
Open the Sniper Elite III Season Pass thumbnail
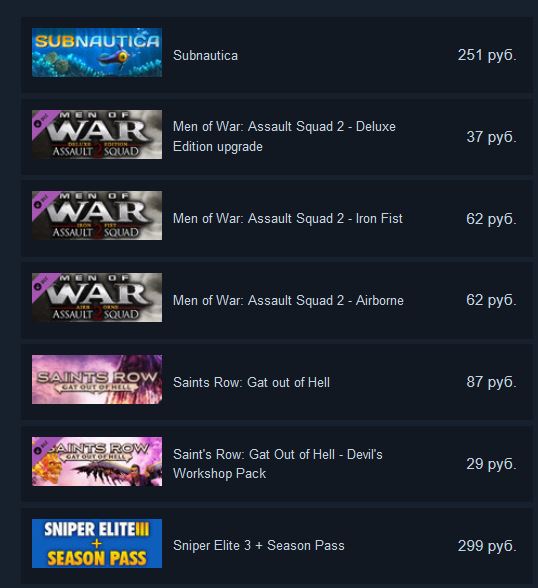pos(97,543)
